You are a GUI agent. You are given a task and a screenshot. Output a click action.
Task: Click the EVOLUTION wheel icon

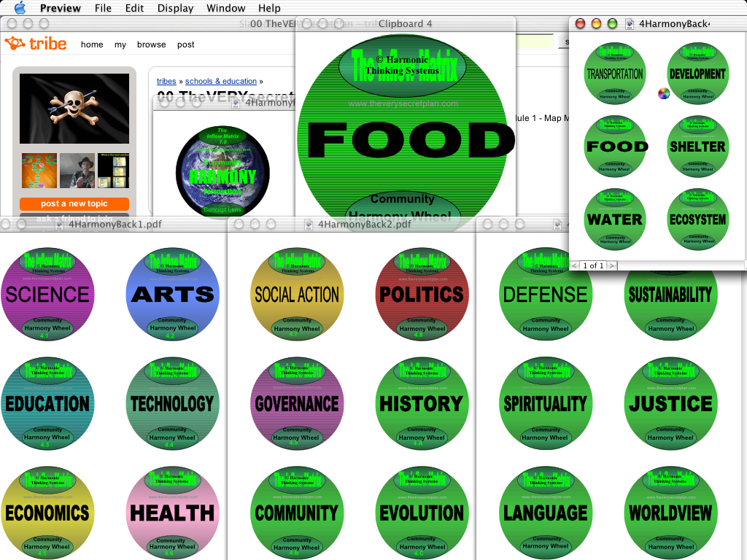click(x=422, y=513)
